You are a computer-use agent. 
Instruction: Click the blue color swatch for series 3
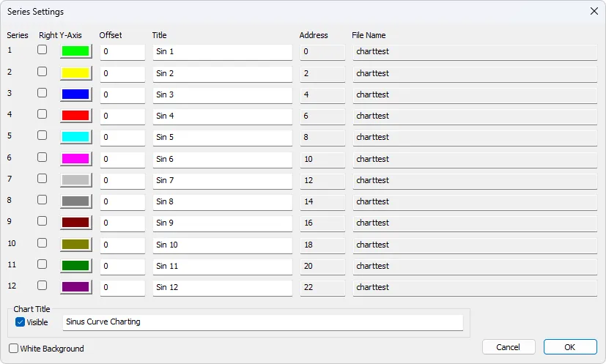coord(75,94)
